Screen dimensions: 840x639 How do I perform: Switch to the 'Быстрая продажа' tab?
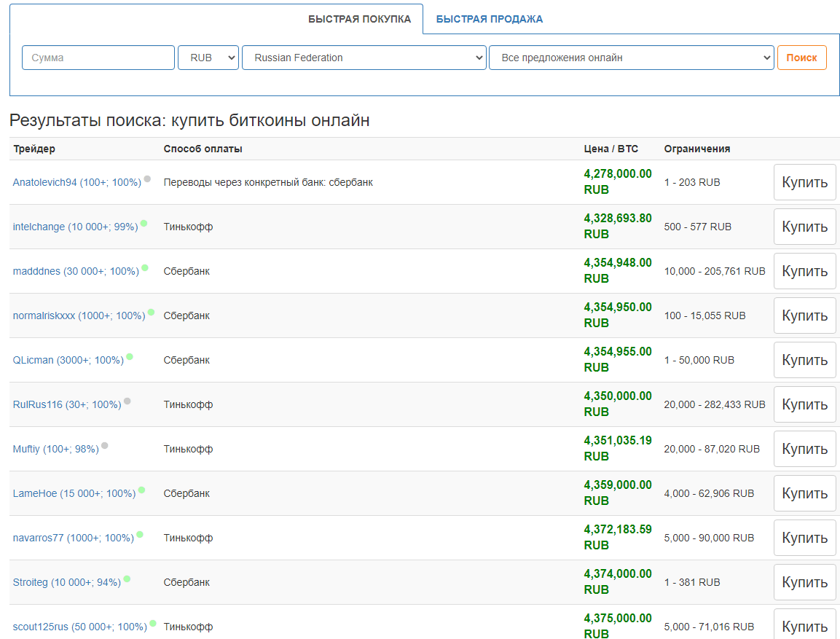tap(489, 19)
